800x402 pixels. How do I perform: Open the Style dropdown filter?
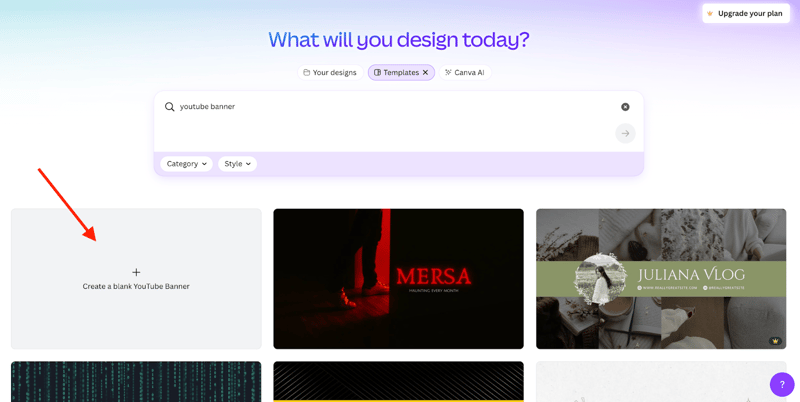click(238, 164)
